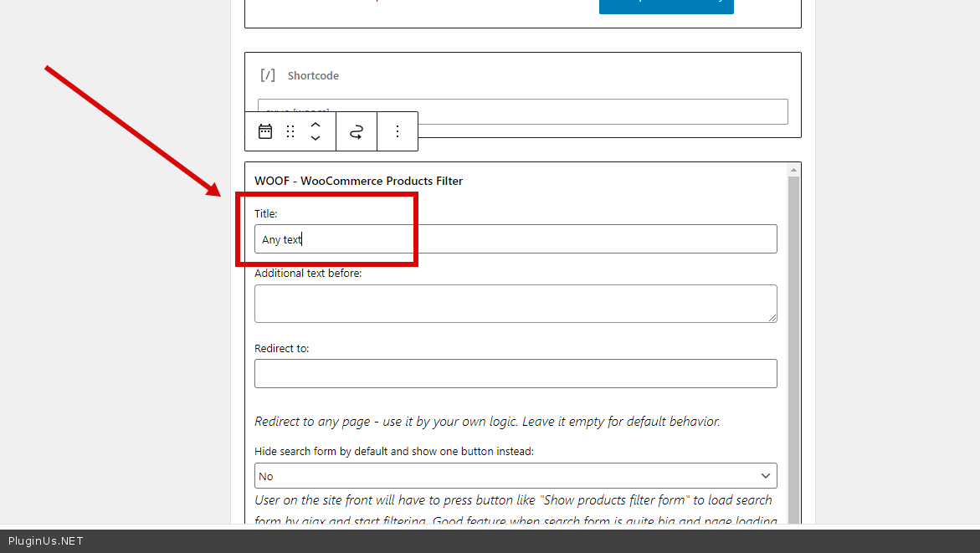980x553 pixels.
Task: Click the drag handle dots icon
Action: 290,131
